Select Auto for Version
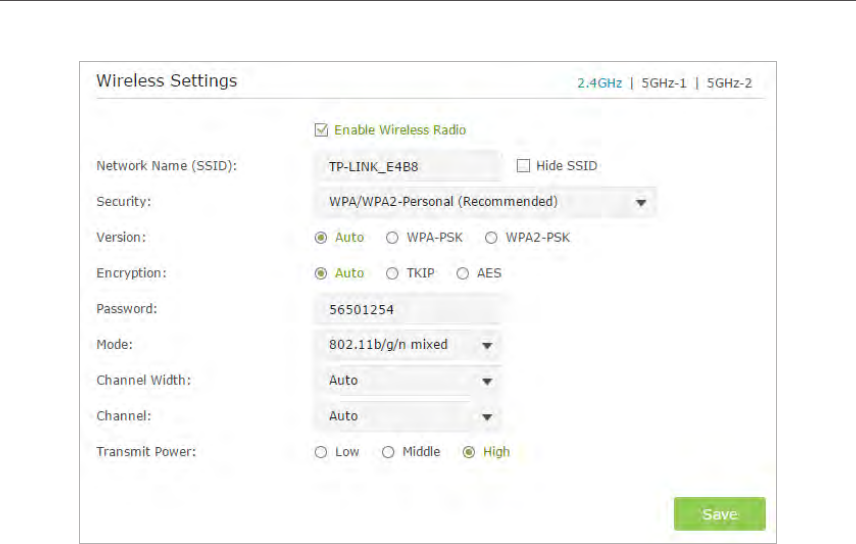This screenshot has width=856, height=544. pos(321,238)
